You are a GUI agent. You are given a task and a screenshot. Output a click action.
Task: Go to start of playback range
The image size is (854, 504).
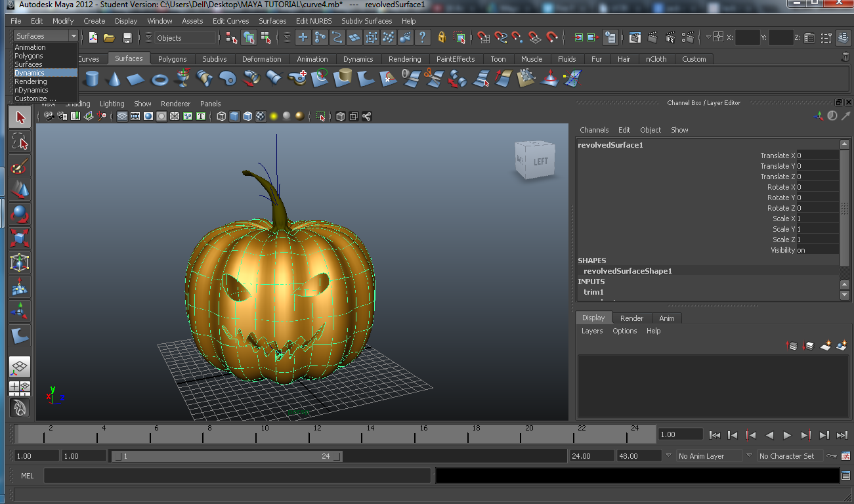[715, 435]
